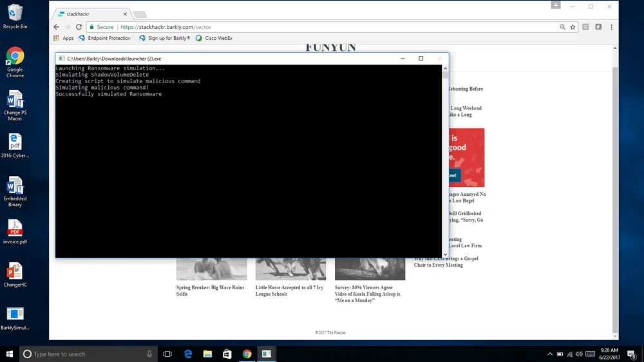Open the Little Horse Ivy League article

point(289,291)
